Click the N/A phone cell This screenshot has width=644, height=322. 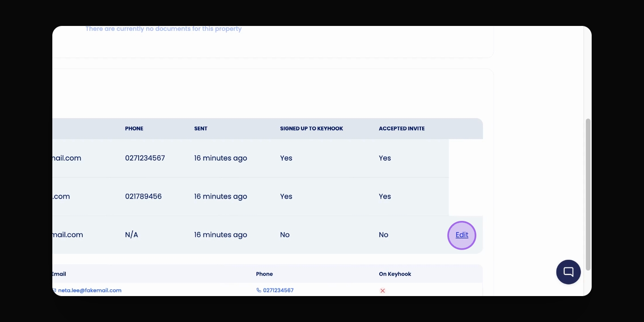(x=131, y=235)
